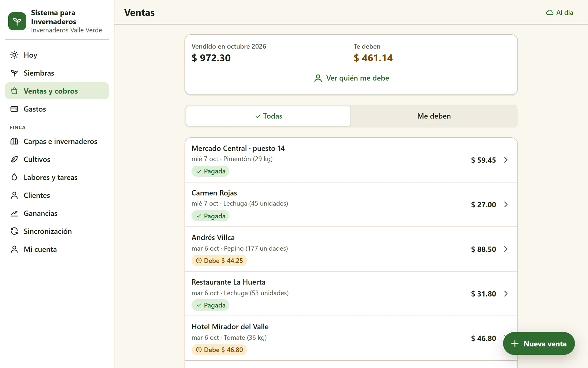
Task: Click the Hotel Mirador del Valle name
Action: tap(230, 327)
